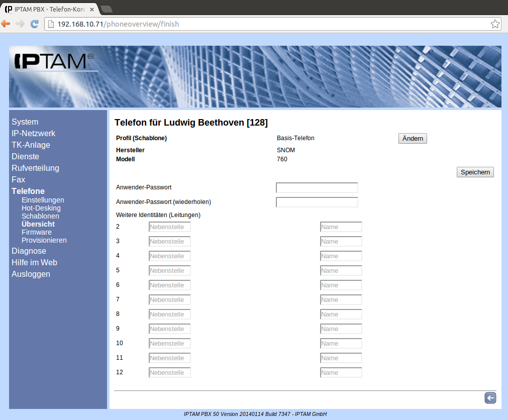This screenshot has height=420, width=508.
Task: Open the Schablonen submenu
Action: [x=41, y=216]
